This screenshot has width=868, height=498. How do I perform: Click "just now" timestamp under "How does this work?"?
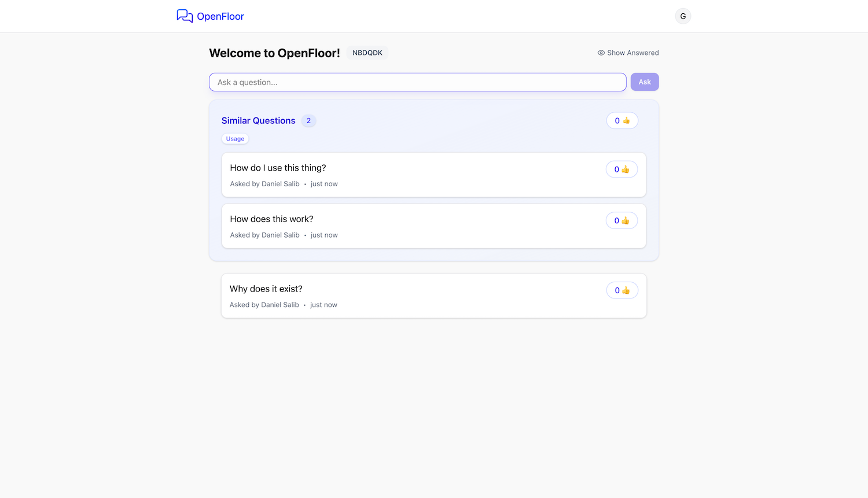coord(324,235)
